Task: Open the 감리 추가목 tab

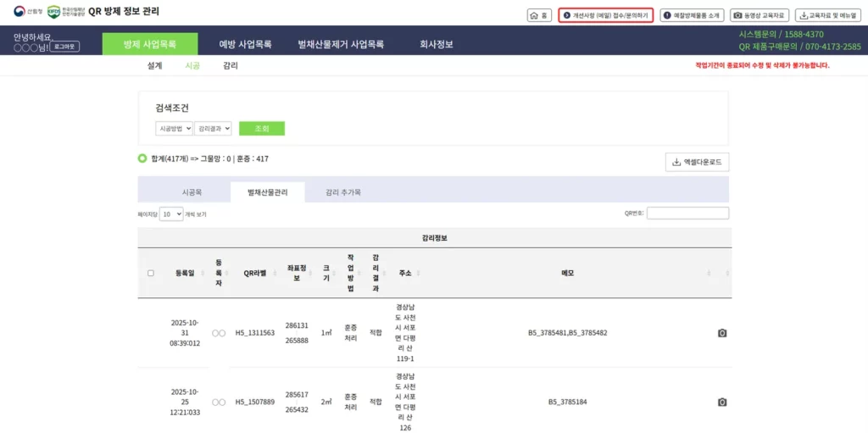Action: point(343,192)
